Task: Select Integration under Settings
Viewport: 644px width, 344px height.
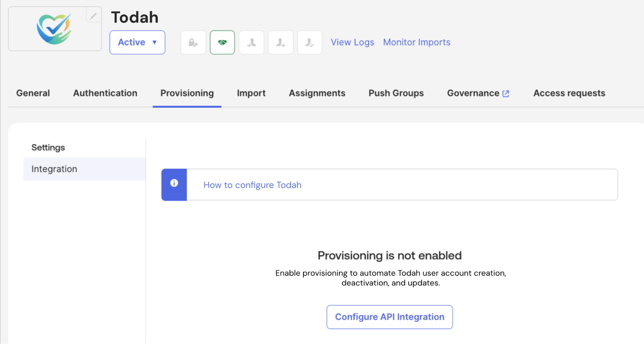Action: (54, 169)
